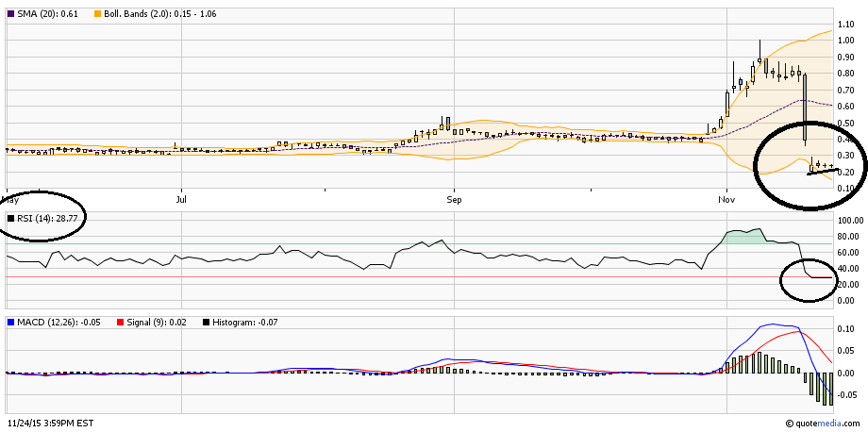
Task: Click the May label on time axis
Action: pyautogui.click(x=11, y=200)
